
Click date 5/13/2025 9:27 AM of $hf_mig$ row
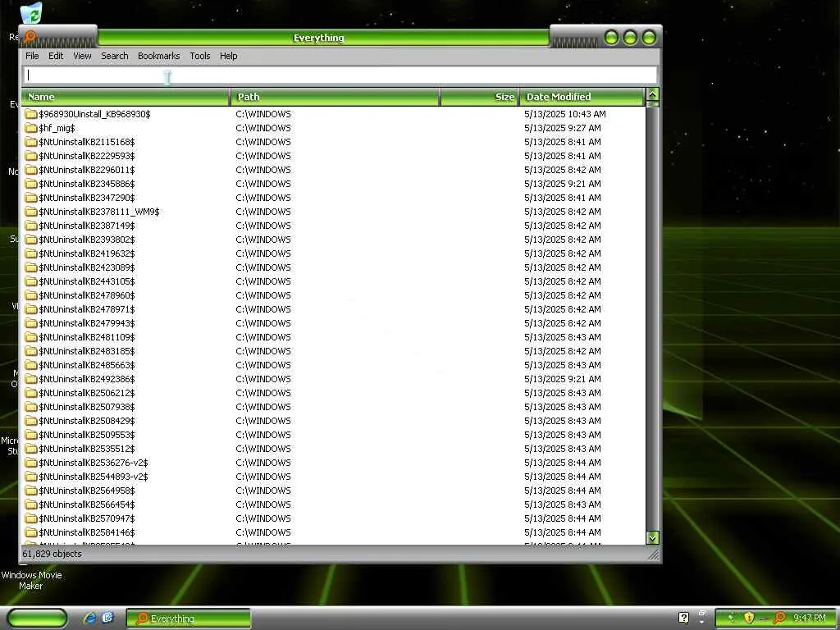563,128
